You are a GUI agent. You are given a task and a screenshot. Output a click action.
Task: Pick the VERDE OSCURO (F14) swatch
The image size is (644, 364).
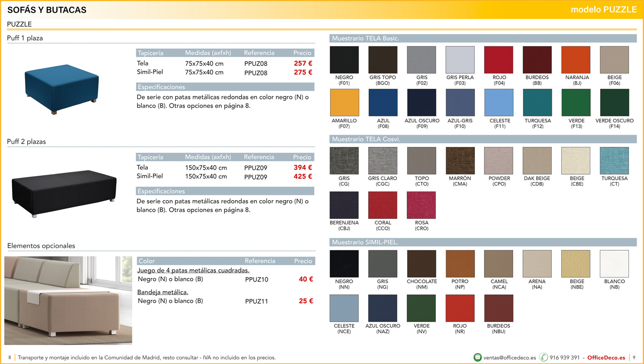pos(614,102)
